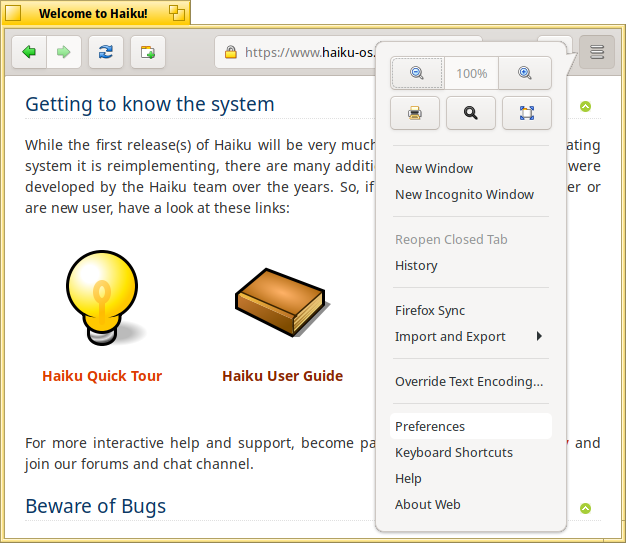Choose Override Text Encoding...
Image resolution: width=626 pixels, height=543 pixels.
(x=471, y=381)
